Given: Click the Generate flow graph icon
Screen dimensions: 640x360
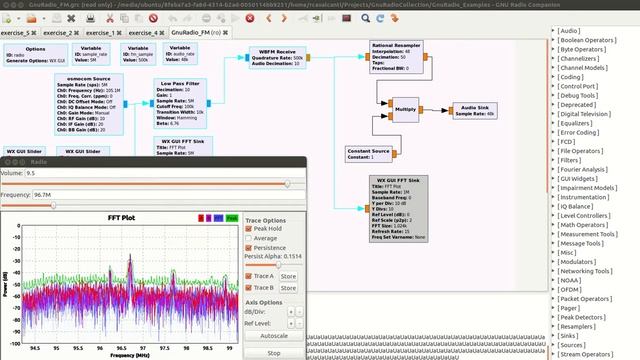Looking at the screenshot, I should [221, 18].
